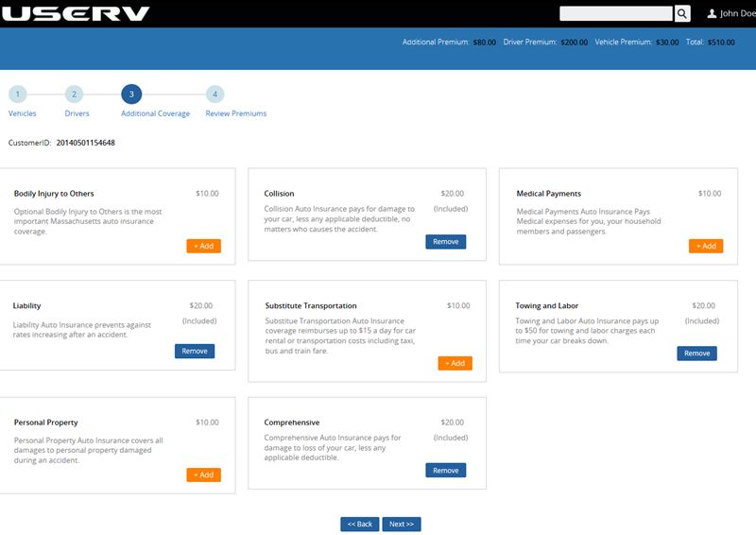The image size is (756, 535).
Task: Focus the search input field
Action: point(616,13)
